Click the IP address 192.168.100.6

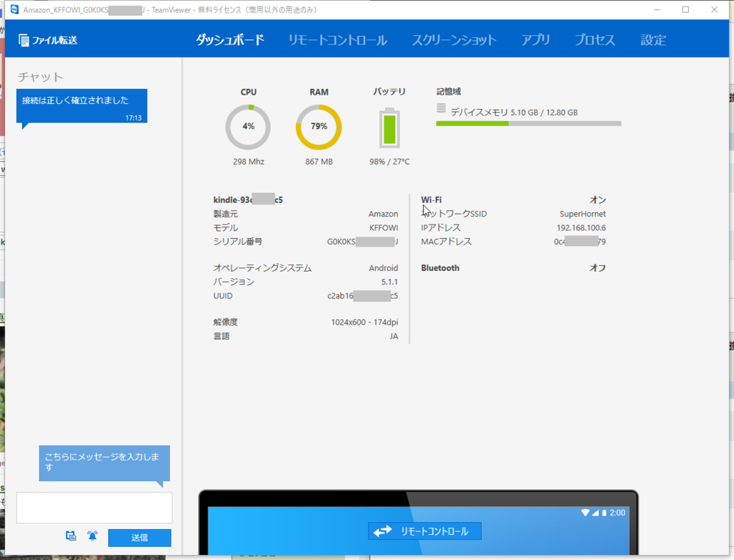[x=581, y=227]
